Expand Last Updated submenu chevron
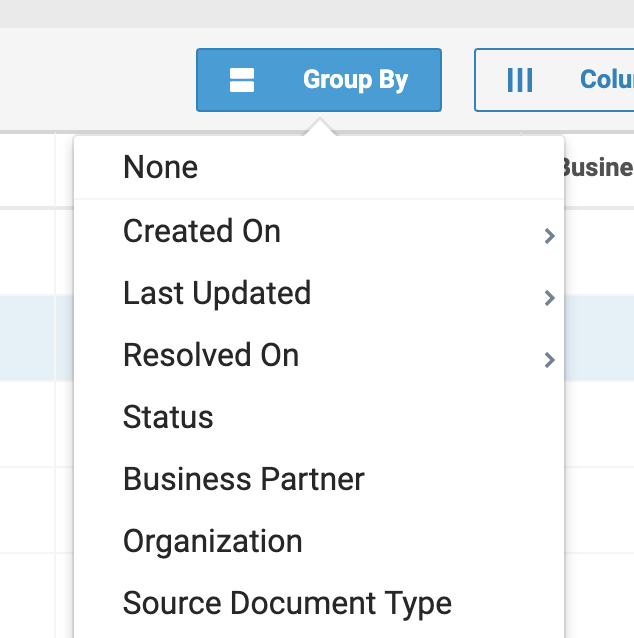Viewport: 634px width, 638px height. (x=549, y=298)
